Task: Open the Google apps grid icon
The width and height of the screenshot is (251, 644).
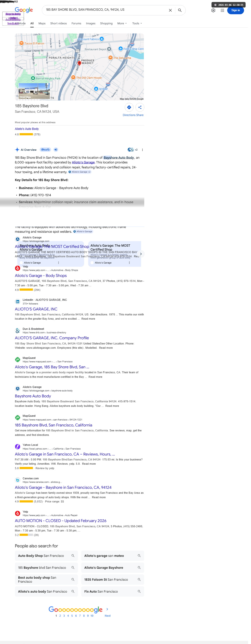Action: click(x=222, y=10)
